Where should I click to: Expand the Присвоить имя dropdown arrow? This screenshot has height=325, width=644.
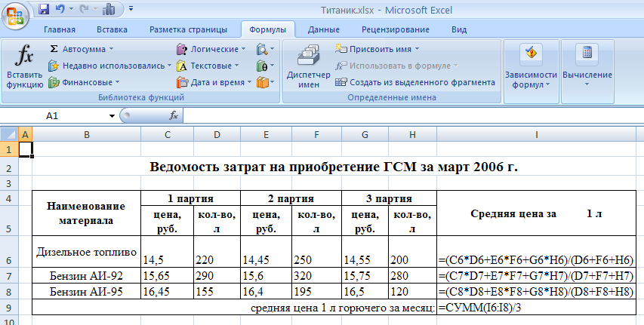(417, 49)
